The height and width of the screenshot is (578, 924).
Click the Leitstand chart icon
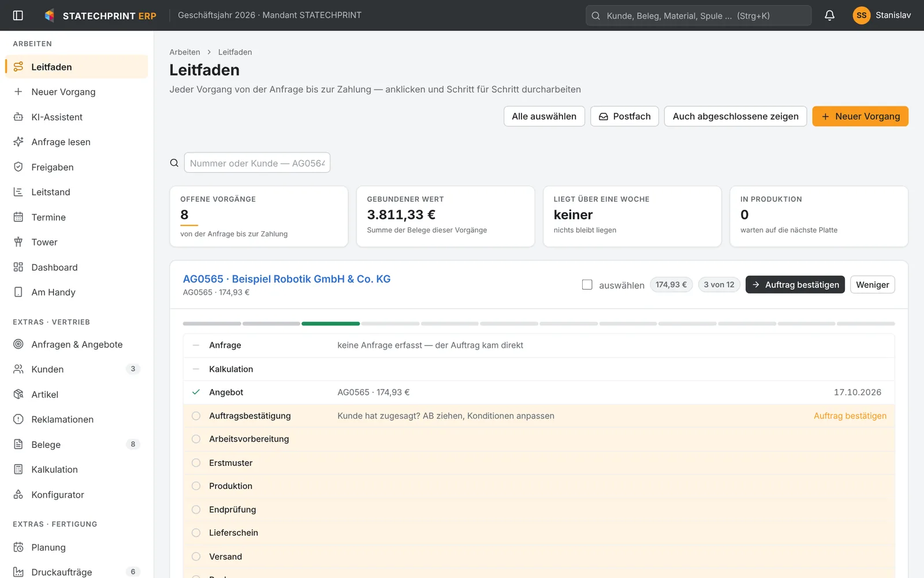pyautogui.click(x=18, y=192)
